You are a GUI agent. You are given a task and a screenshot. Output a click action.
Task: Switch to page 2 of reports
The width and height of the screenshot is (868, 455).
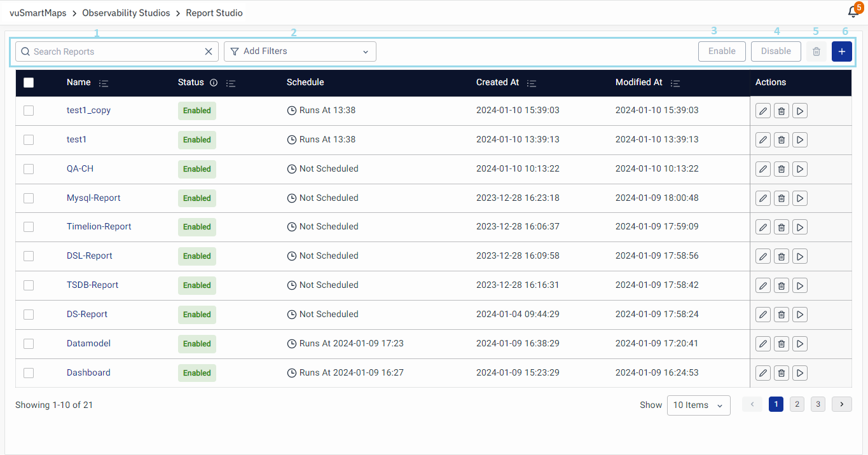(797, 404)
